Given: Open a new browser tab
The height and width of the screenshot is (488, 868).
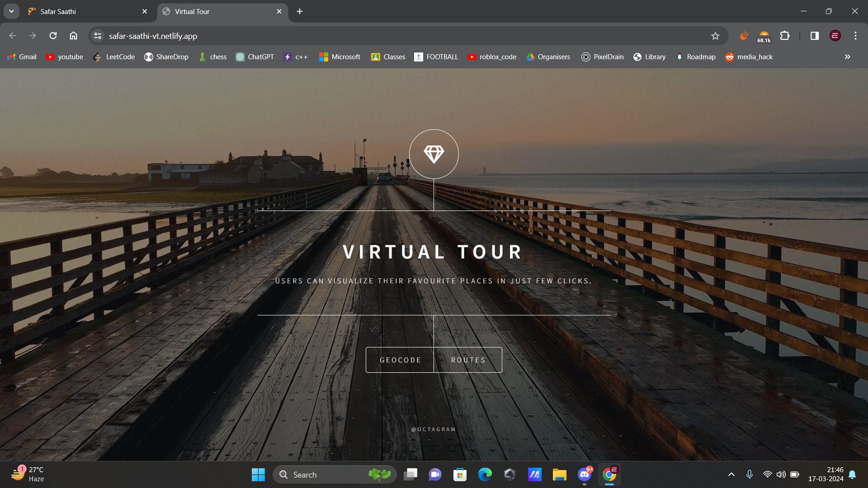Looking at the screenshot, I should 300,11.
